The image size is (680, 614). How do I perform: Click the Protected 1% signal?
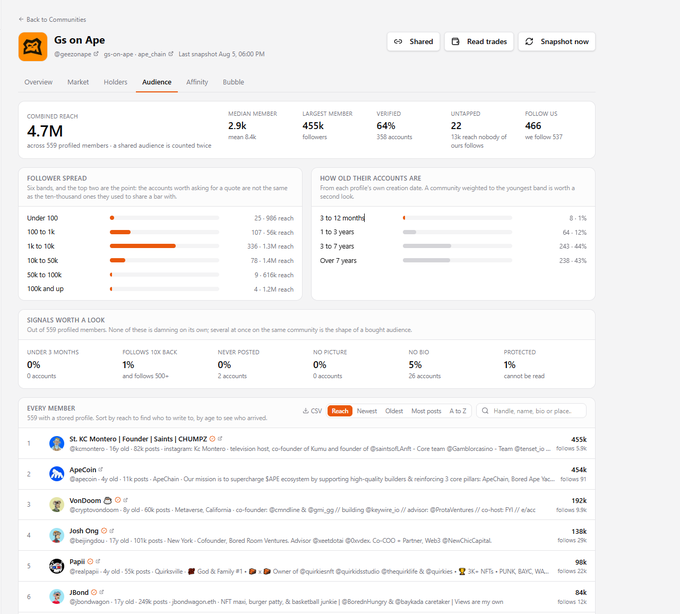pyautogui.click(x=510, y=365)
